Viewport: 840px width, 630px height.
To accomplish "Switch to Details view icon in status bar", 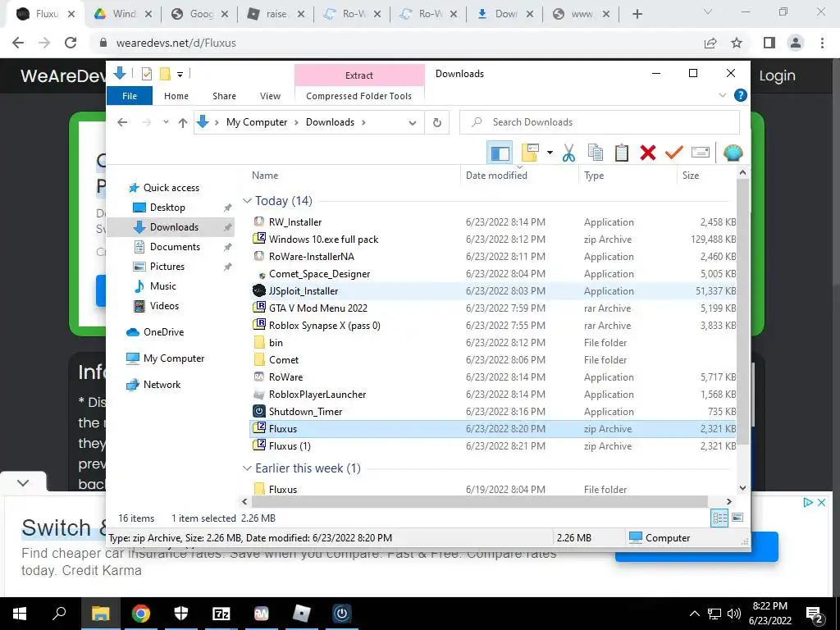I will 719,518.
